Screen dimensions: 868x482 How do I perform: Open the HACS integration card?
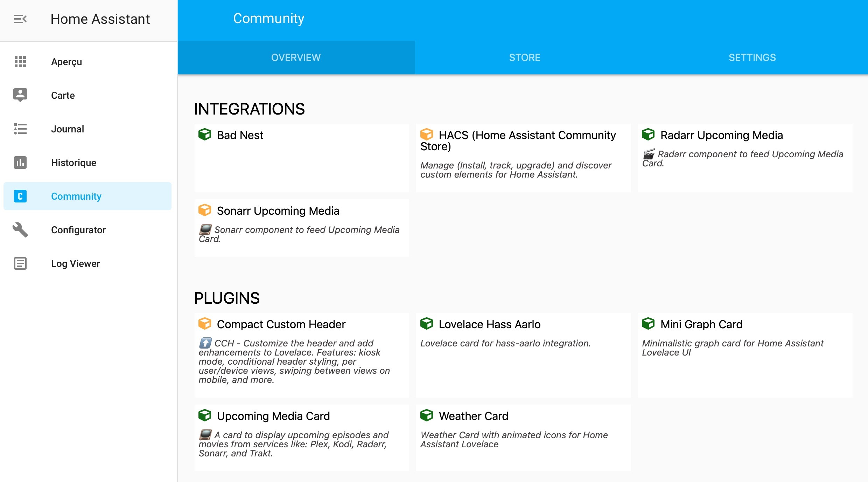tap(523, 158)
